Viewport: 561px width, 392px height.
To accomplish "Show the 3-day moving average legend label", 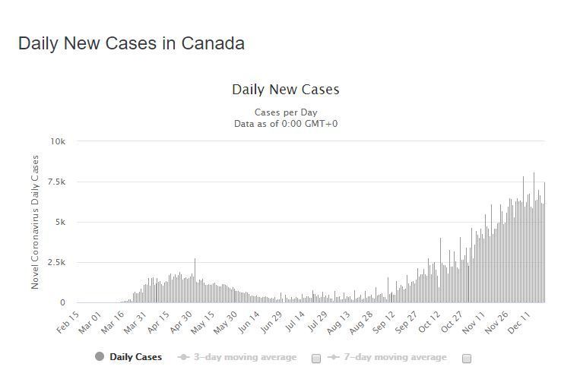I will (x=245, y=357).
